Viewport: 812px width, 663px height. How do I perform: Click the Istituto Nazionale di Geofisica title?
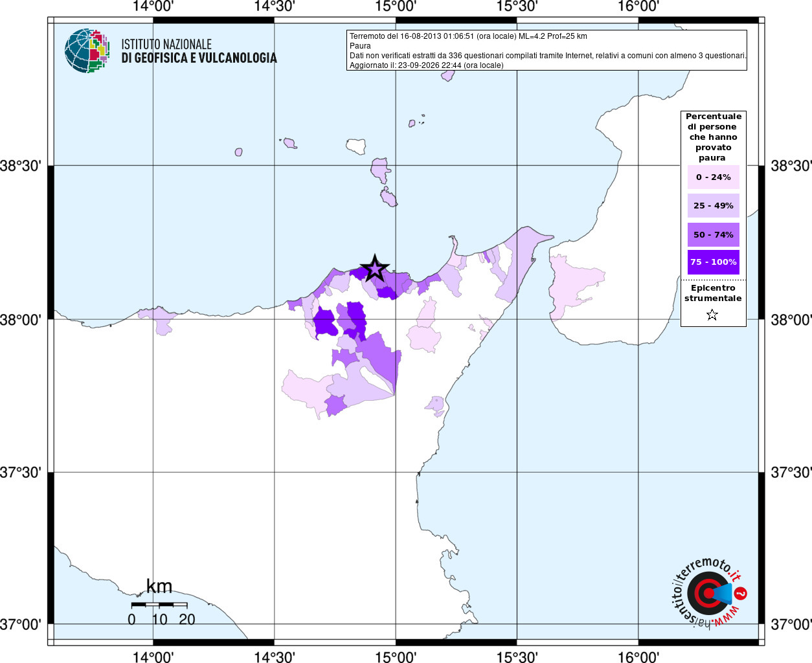click(199, 51)
